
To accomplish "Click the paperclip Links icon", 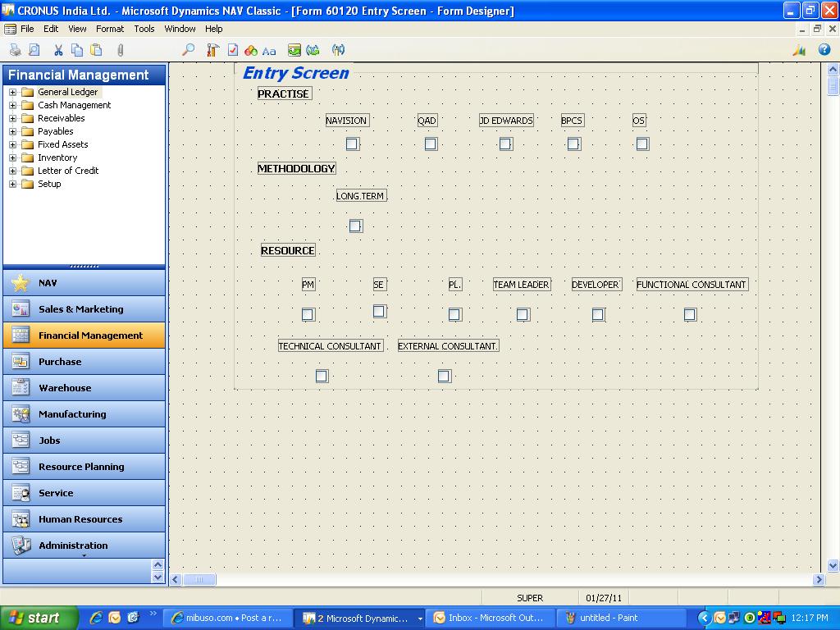I will [120, 50].
